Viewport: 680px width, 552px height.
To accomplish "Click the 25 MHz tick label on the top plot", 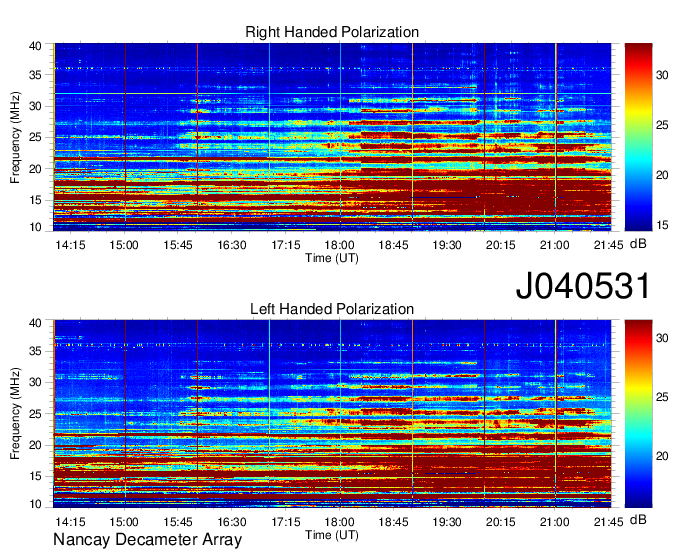I will [35, 137].
